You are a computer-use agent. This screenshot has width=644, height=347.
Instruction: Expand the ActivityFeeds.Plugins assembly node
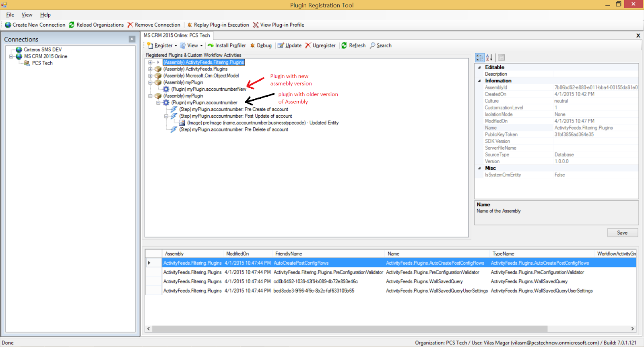(x=150, y=69)
